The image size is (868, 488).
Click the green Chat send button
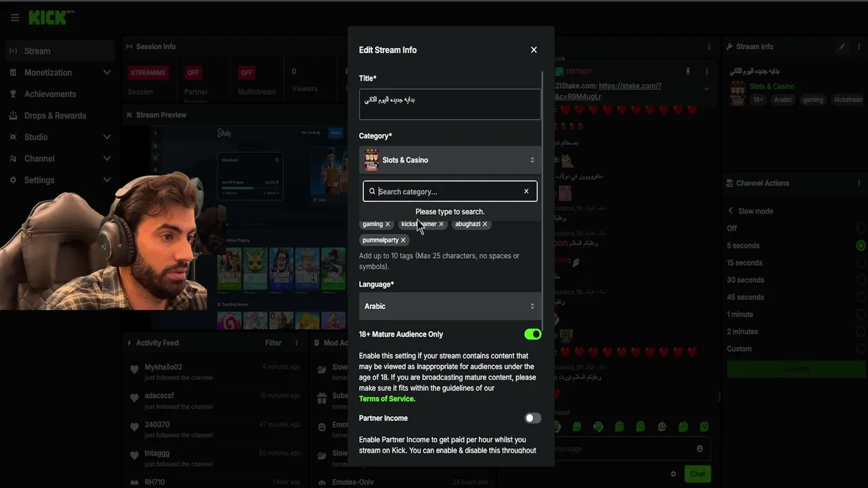click(698, 474)
